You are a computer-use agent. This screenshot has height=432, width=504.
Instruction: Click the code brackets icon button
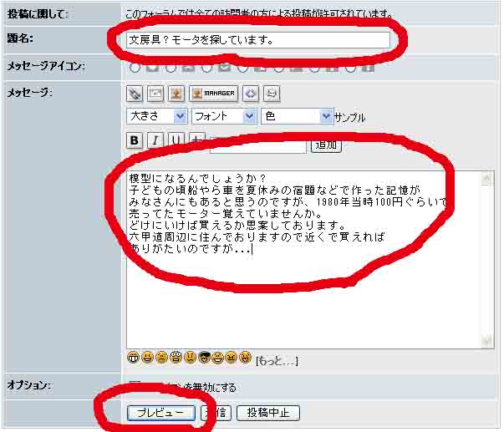click(251, 94)
